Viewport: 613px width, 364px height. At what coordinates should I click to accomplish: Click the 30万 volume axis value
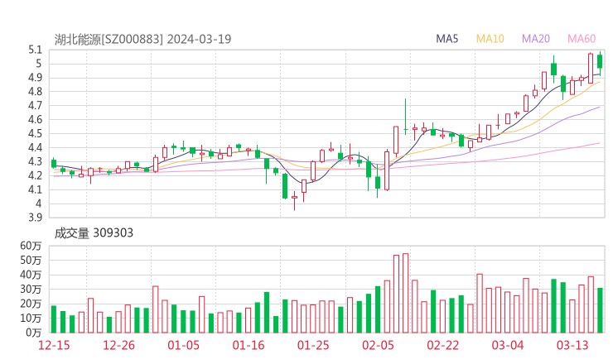click(x=31, y=290)
